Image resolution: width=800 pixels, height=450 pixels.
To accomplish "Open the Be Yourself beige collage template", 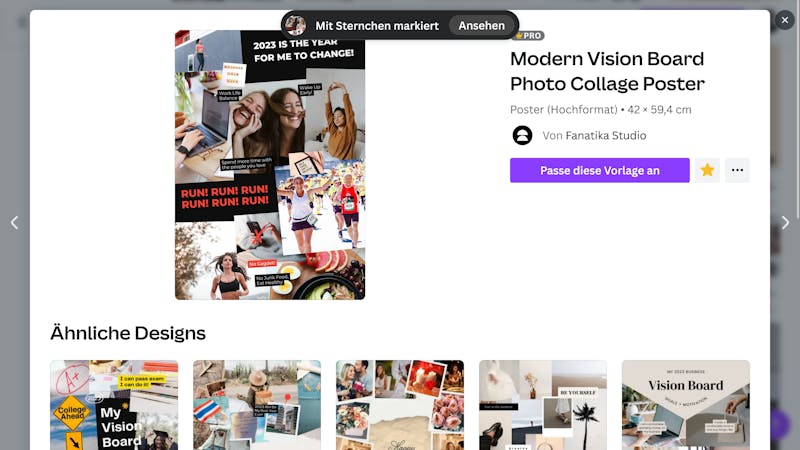I will pyautogui.click(x=543, y=405).
